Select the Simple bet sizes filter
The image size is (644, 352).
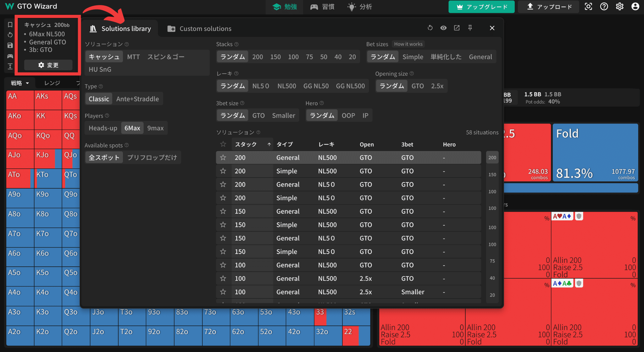413,57
